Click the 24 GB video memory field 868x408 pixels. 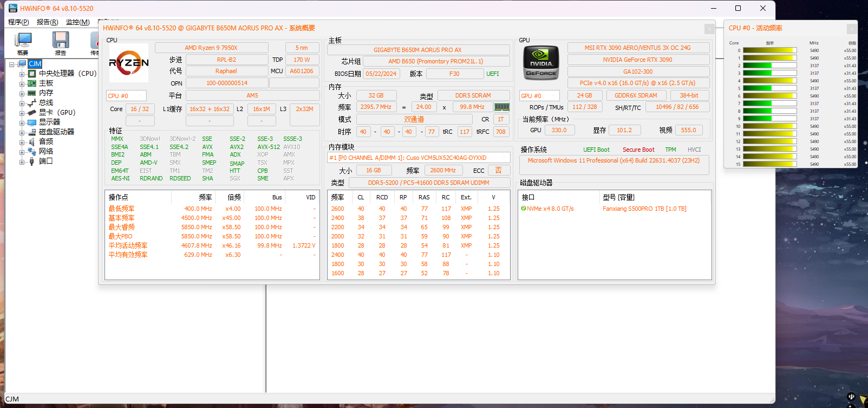click(x=585, y=95)
